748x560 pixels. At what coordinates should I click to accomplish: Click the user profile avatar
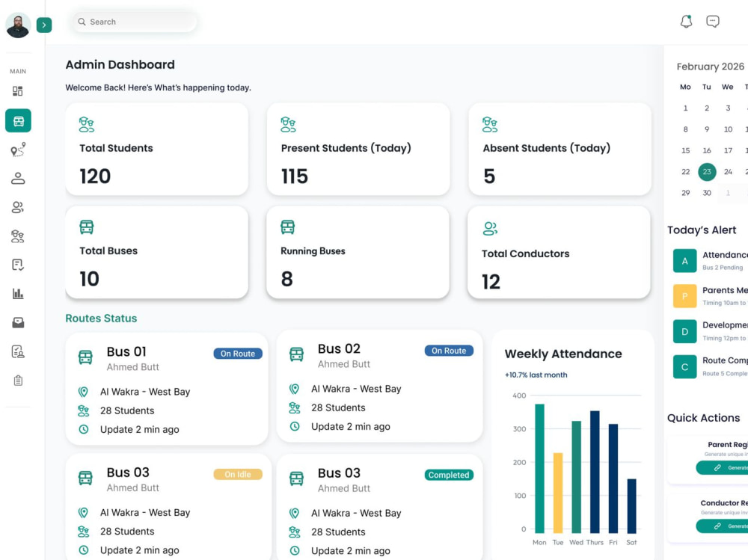(18, 25)
